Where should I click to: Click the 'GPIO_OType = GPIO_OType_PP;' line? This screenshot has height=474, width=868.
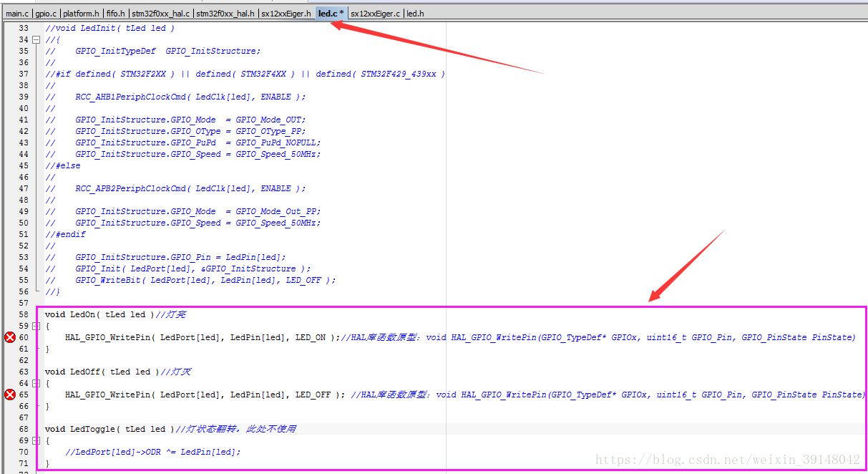(x=175, y=131)
